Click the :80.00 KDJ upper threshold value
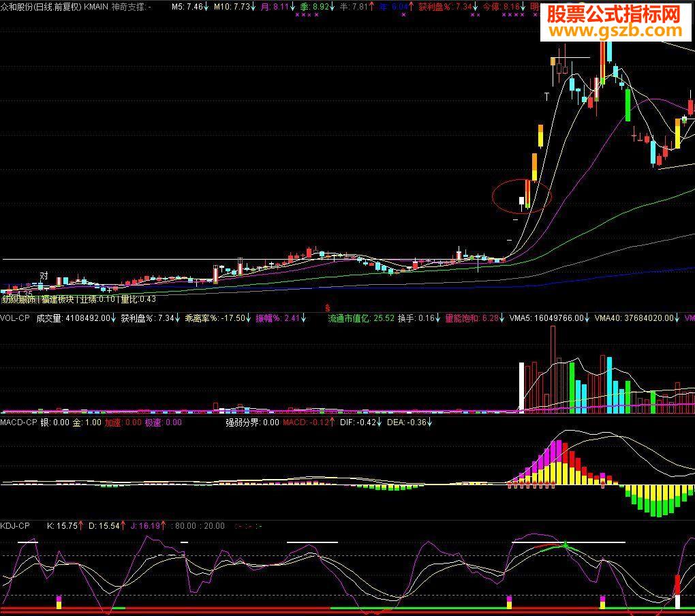This screenshot has height=616, width=695. tap(183, 526)
